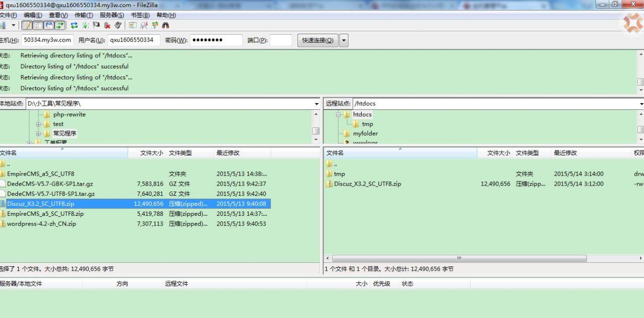644x318 pixels.
Task: Cancel current operation using toolbar icon
Action: coord(96,25)
